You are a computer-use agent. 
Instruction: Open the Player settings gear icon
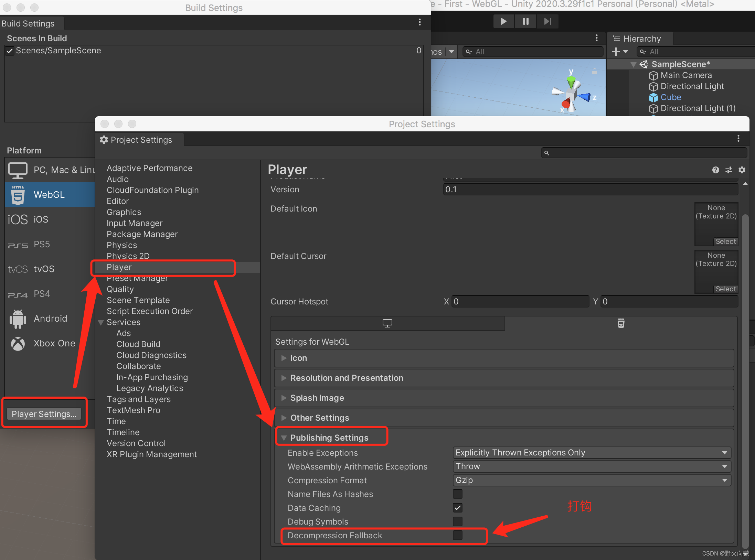point(742,170)
